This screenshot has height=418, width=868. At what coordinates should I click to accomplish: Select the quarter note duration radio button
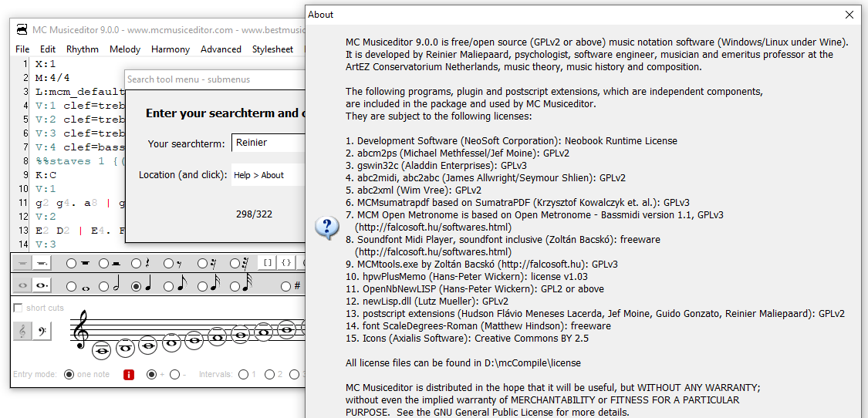click(137, 286)
